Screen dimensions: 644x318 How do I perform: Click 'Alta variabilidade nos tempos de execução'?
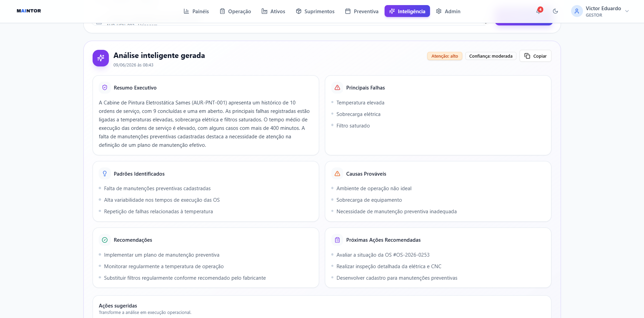pyautogui.click(x=162, y=200)
